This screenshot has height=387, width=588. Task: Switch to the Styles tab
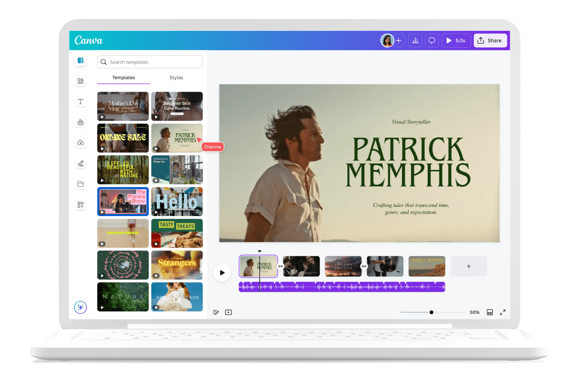(x=176, y=78)
